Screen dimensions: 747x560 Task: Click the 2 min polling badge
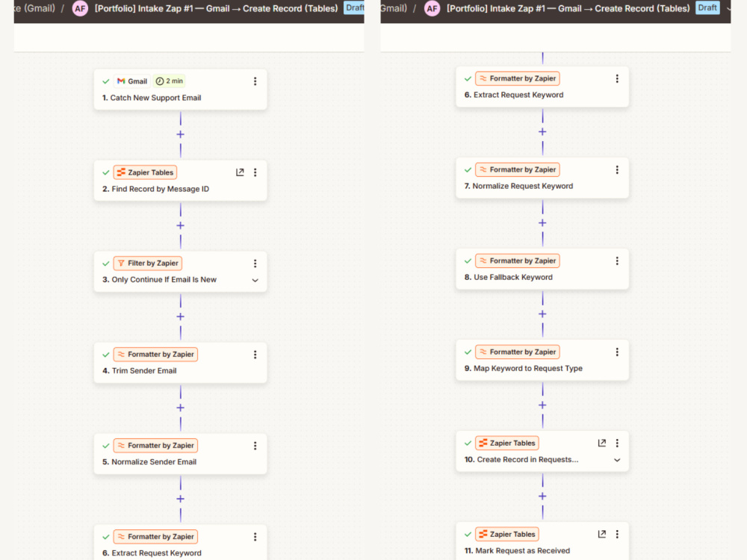tap(169, 81)
